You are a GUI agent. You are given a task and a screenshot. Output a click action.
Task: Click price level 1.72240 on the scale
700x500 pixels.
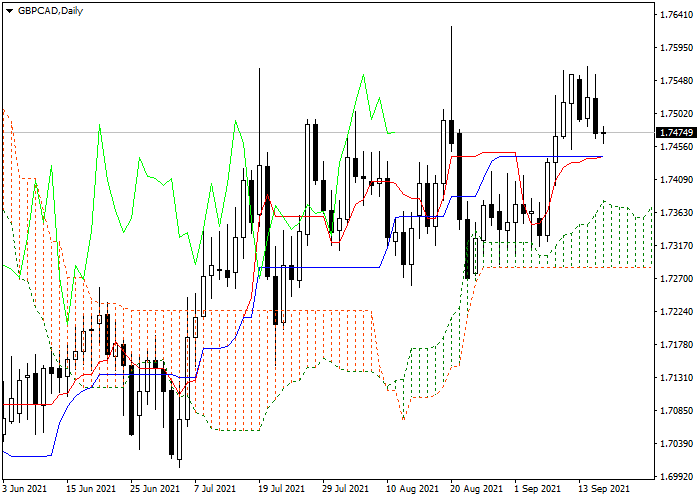click(x=677, y=312)
